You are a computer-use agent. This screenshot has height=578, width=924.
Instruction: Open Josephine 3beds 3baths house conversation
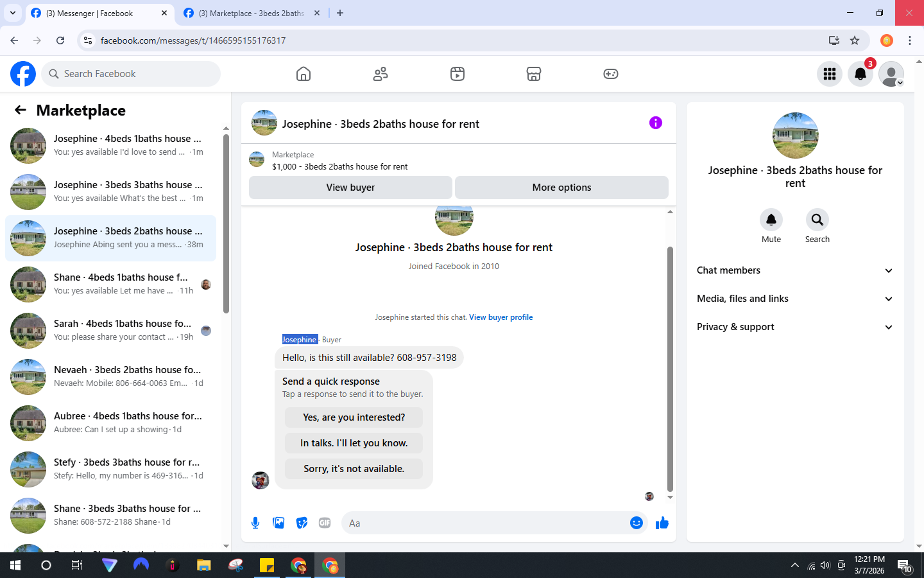click(110, 192)
